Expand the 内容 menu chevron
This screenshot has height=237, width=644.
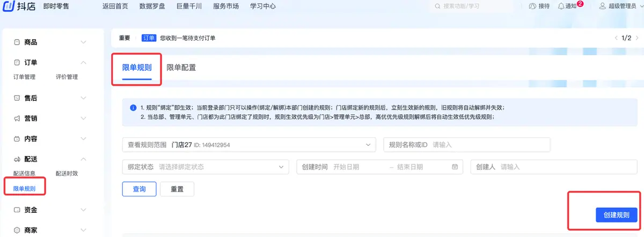pyautogui.click(x=83, y=138)
